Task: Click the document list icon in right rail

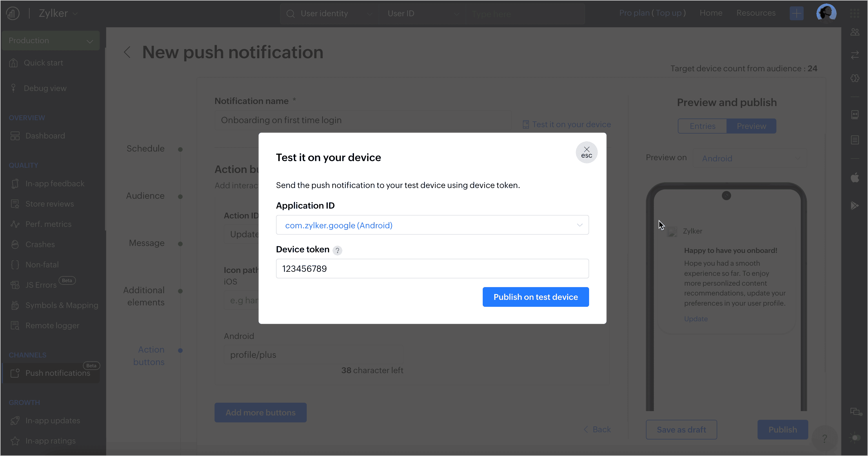Action: 855,140
